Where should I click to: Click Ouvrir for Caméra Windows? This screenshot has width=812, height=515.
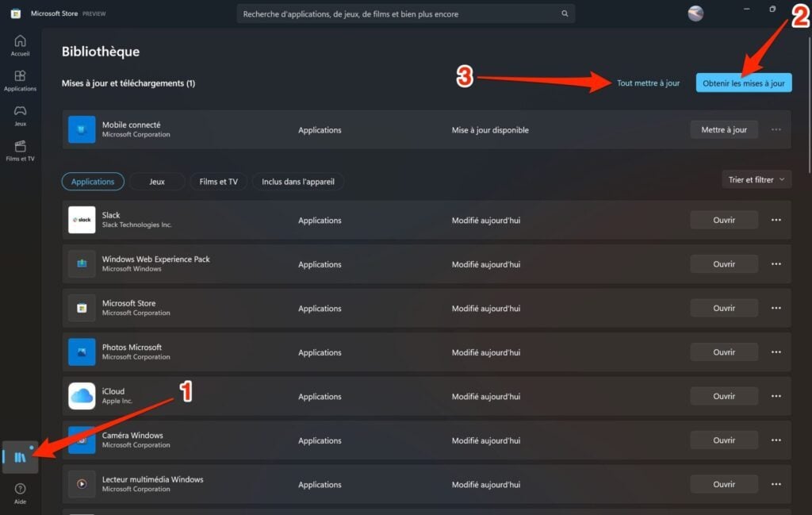724,440
